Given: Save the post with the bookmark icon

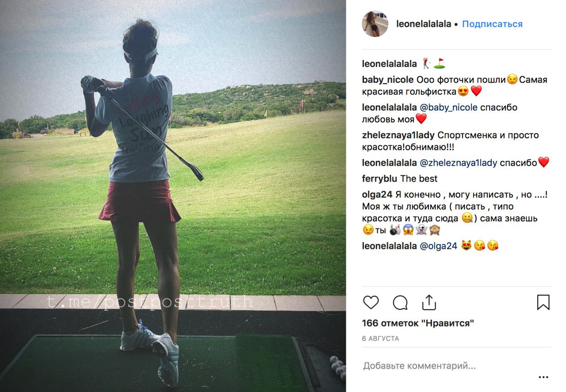Looking at the screenshot, I should point(543,302).
